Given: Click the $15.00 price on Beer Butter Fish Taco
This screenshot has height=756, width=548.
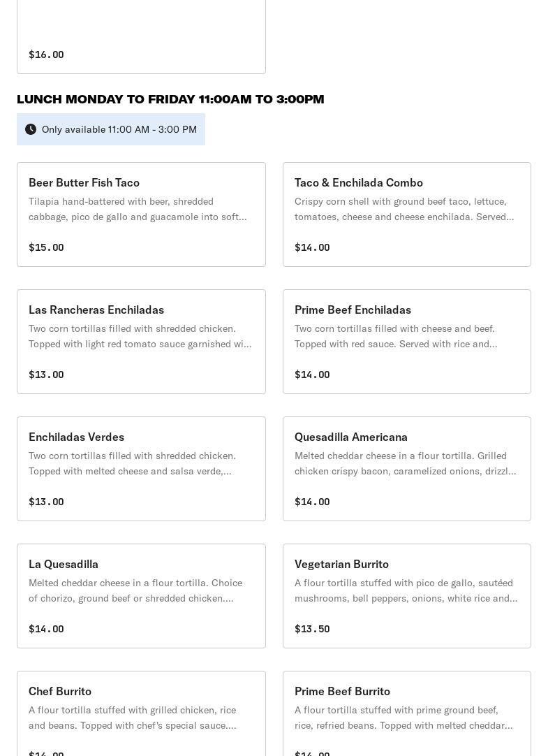Looking at the screenshot, I should click(x=46, y=247).
